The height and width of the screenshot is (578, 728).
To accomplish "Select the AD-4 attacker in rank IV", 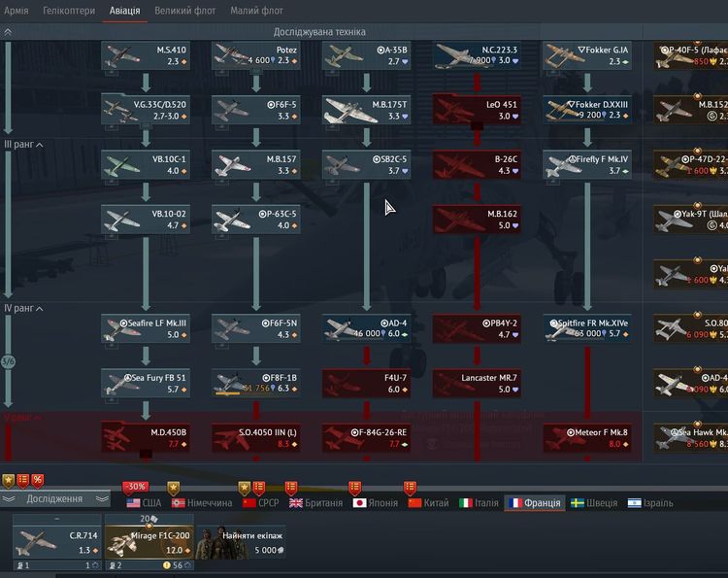I will 366,328.
